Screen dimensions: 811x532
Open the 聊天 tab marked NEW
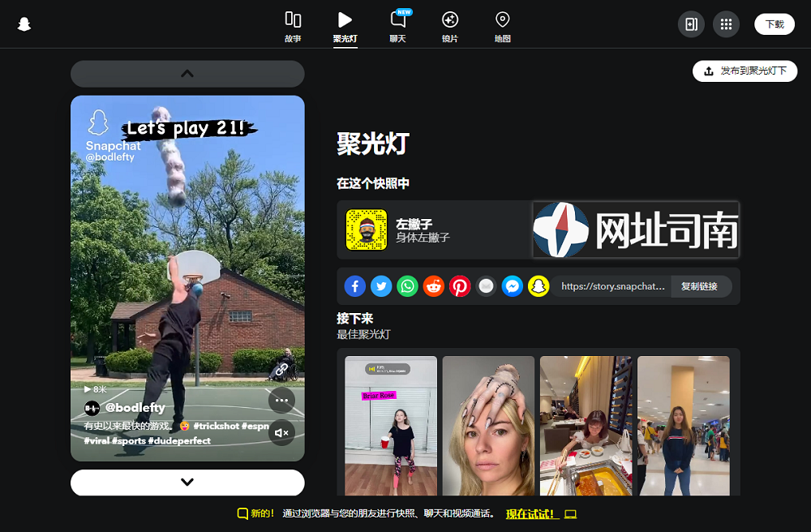coord(398,26)
